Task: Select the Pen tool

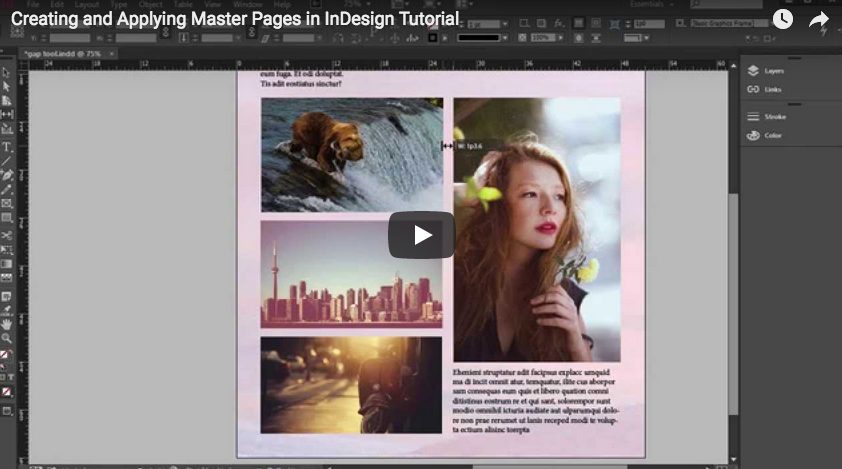Action: [x=7, y=175]
